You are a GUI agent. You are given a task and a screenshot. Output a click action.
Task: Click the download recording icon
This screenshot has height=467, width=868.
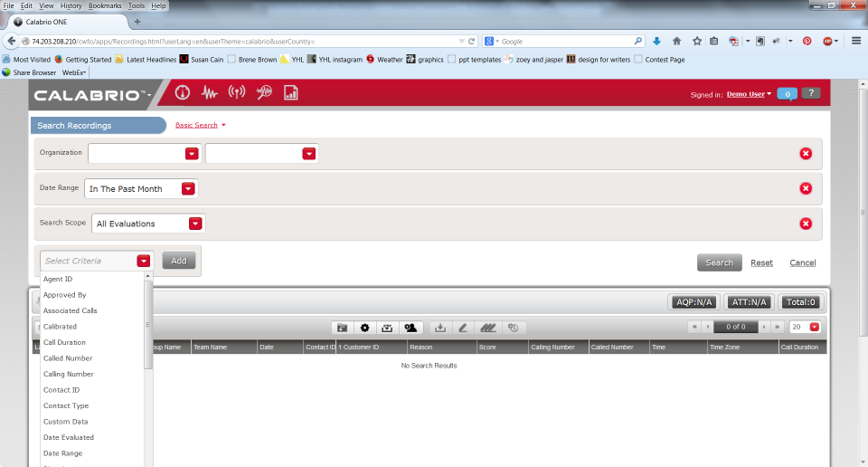[x=440, y=328]
